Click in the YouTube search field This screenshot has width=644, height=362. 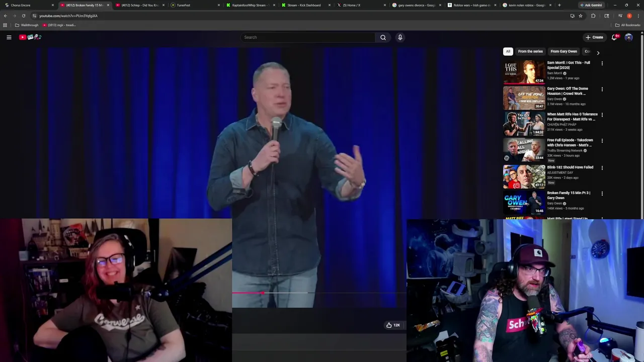[x=308, y=37]
